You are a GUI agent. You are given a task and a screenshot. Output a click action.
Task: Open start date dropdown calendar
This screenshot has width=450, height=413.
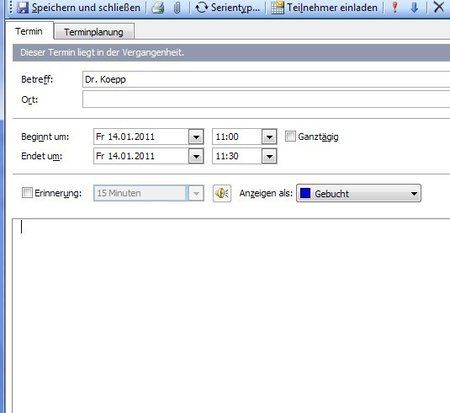click(x=196, y=137)
